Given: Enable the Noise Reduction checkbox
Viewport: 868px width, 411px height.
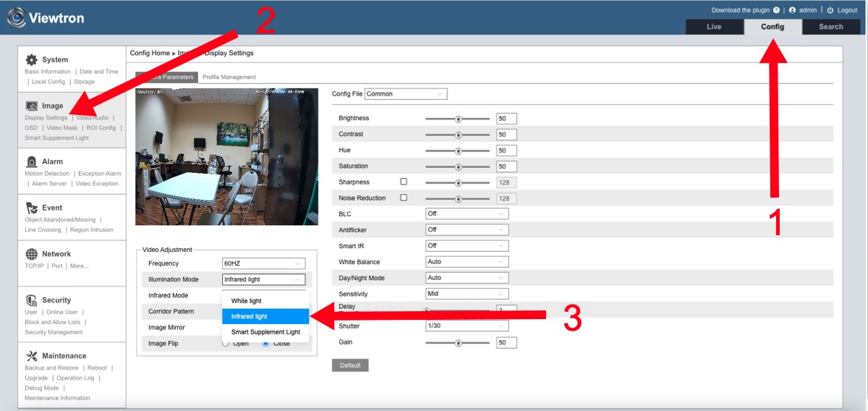Looking at the screenshot, I should pos(404,198).
